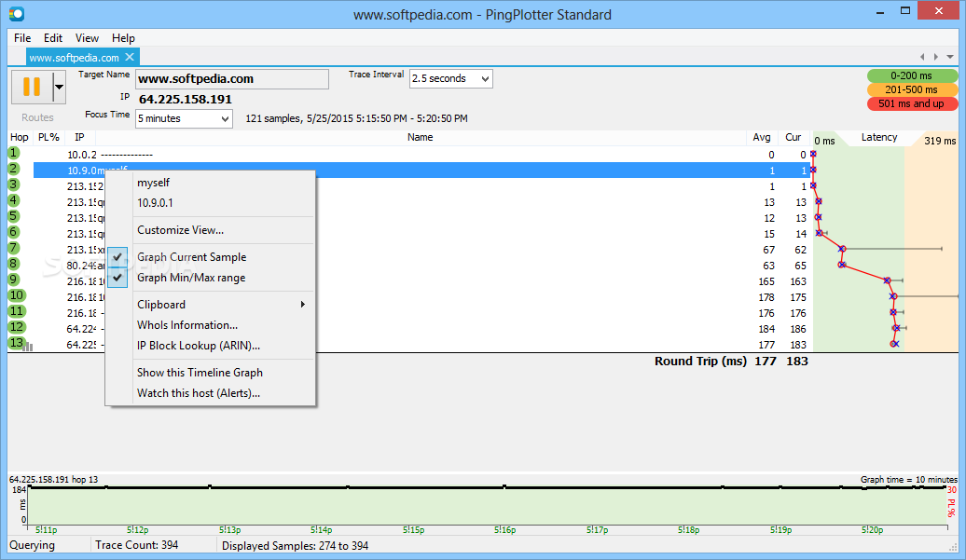Open the File menu
This screenshot has width=966, height=560.
coord(22,38)
